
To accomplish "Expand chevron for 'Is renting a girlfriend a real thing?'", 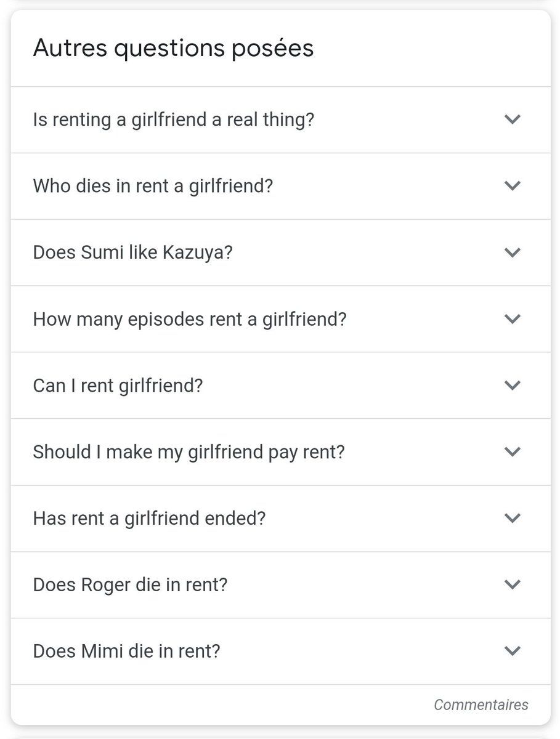I will (513, 119).
